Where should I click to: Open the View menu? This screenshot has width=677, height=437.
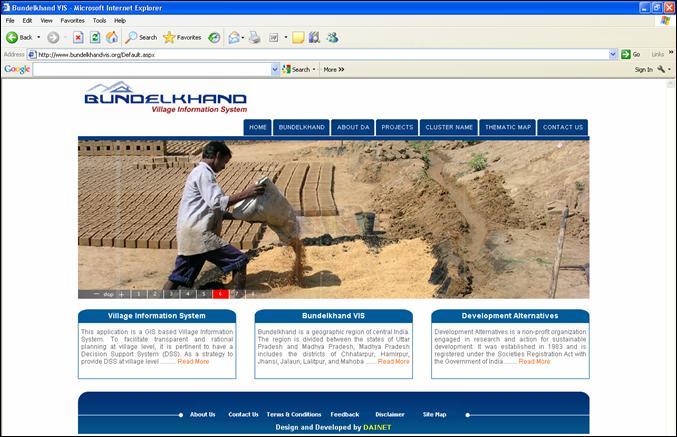click(46, 20)
